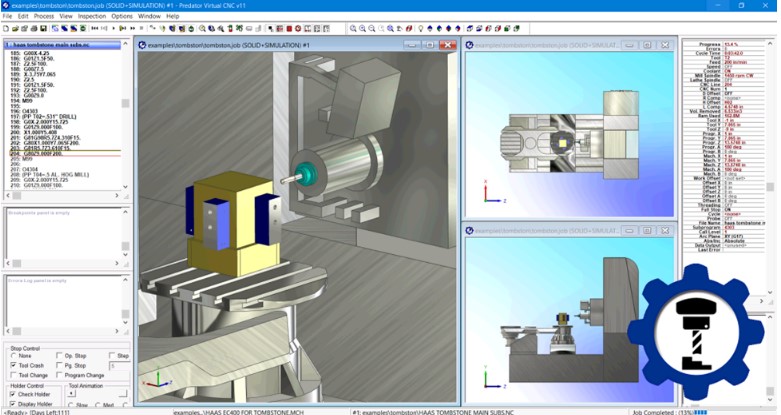Click the job completed progress bar in status bar
This screenshot has height=415, width=781.
tap(700, 412)
